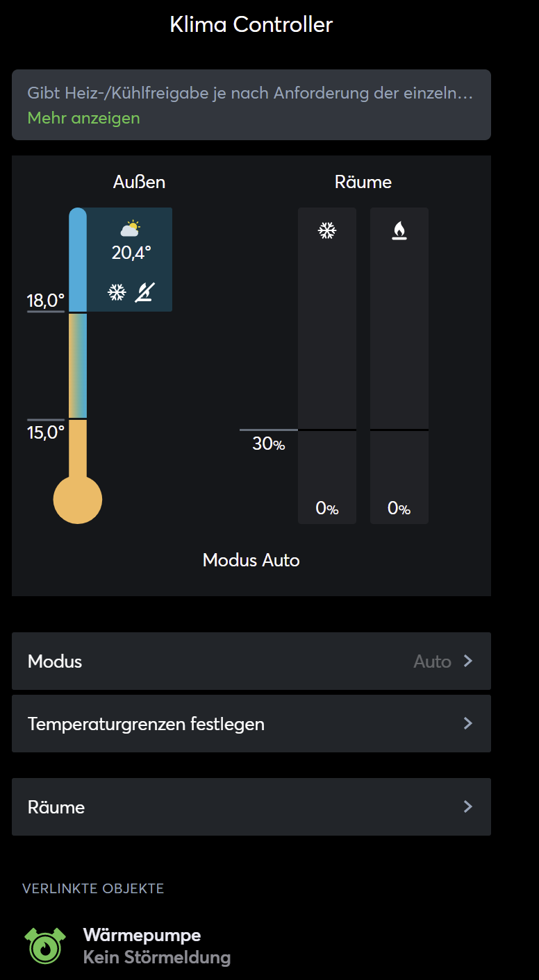Viewport: 539px width, 980px height.
Task: Click the partly cloudy weather icon
Action: pos(130,228)
